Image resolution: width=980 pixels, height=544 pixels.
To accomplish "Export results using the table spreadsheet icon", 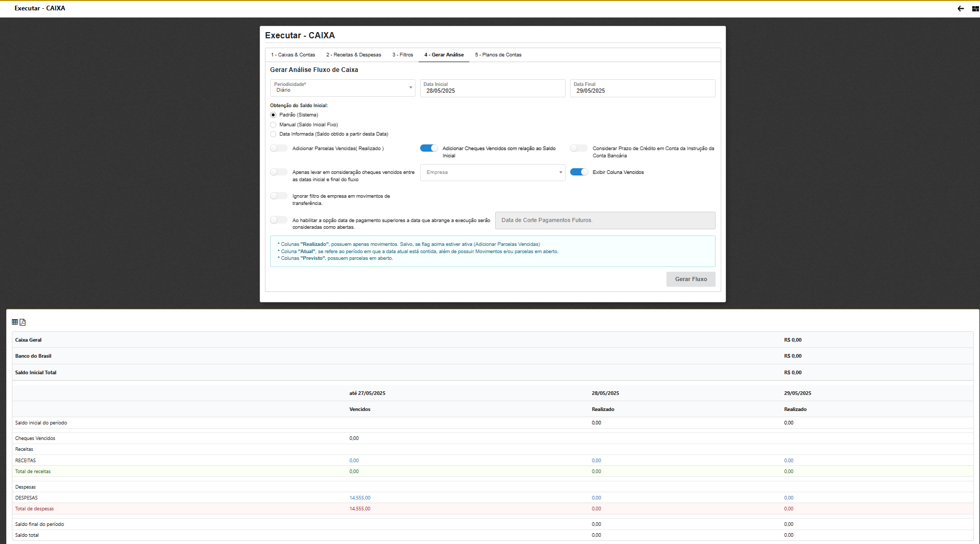I will pos(15,322).
